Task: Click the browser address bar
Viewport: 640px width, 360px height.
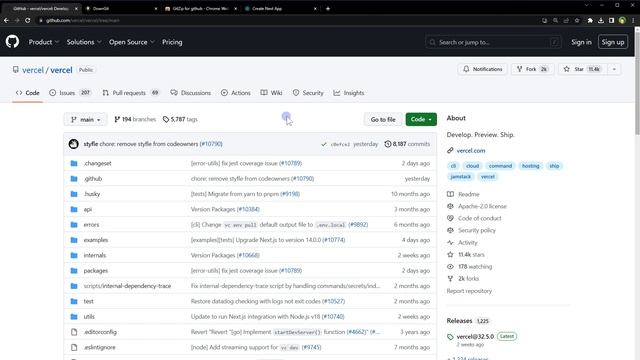Action: [286, 20]
